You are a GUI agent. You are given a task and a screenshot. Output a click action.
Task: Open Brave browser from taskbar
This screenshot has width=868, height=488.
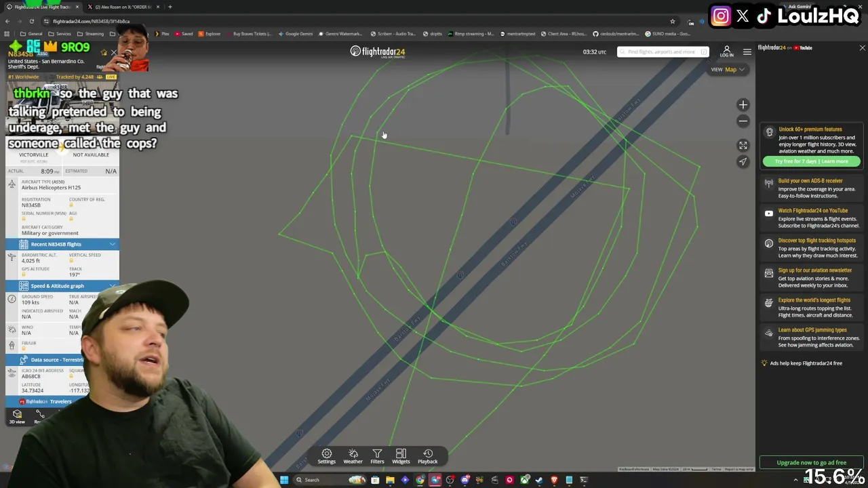(554, 480)
